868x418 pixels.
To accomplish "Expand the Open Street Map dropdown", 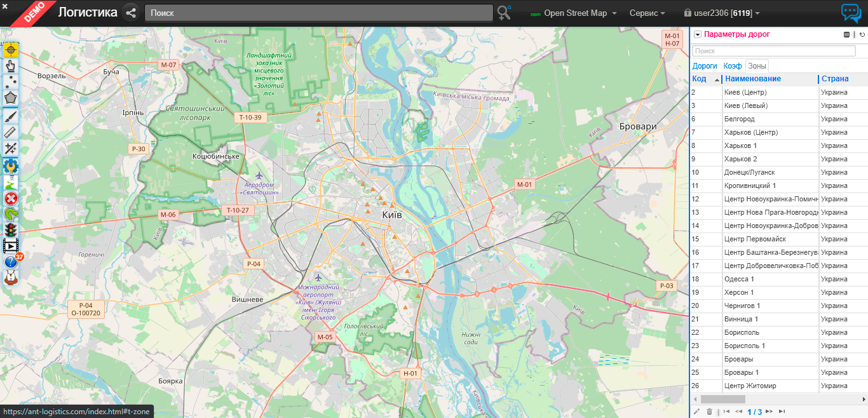I will click(575, 13).
